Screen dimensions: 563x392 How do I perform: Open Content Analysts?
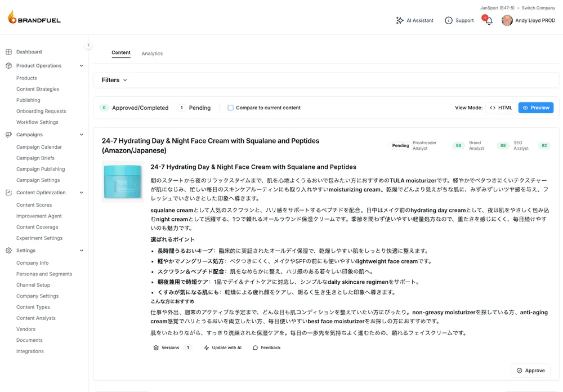(36, 318)
